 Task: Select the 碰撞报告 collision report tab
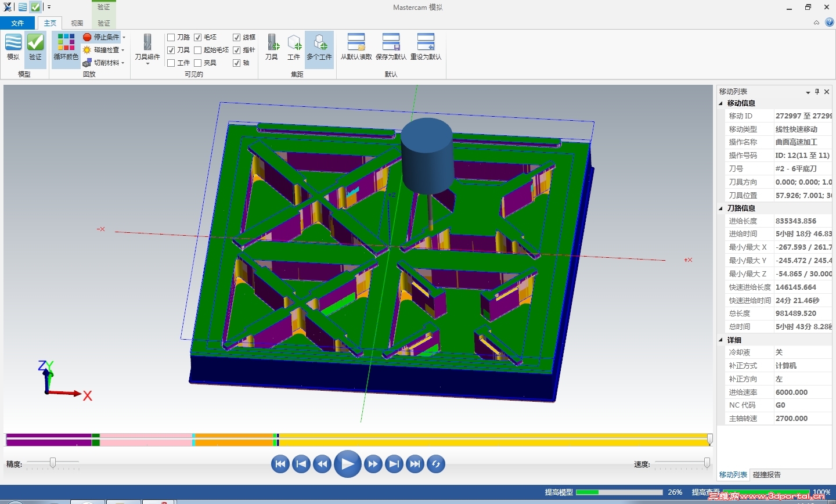point(767,475)
